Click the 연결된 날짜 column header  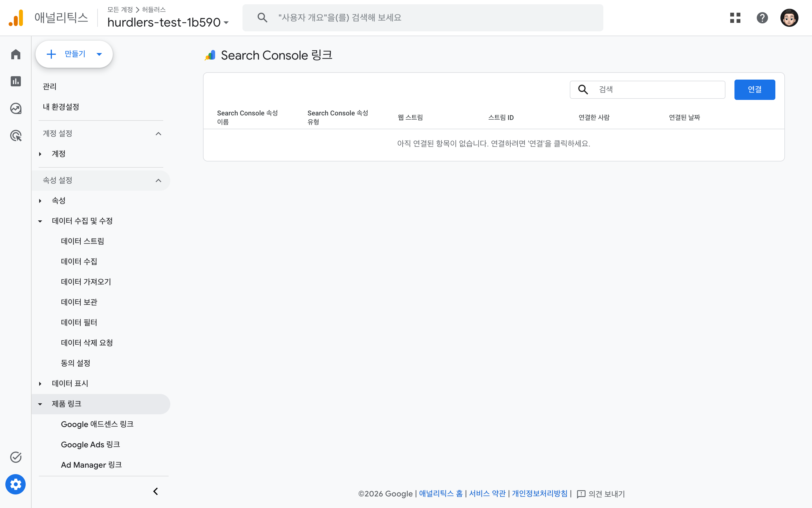point(684,118)
